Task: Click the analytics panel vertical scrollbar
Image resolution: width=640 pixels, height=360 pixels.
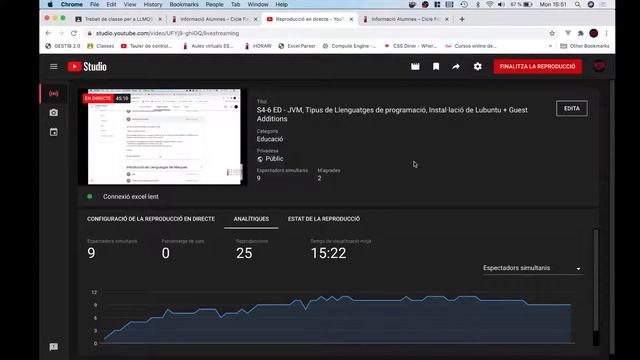Action: point(596,280)
